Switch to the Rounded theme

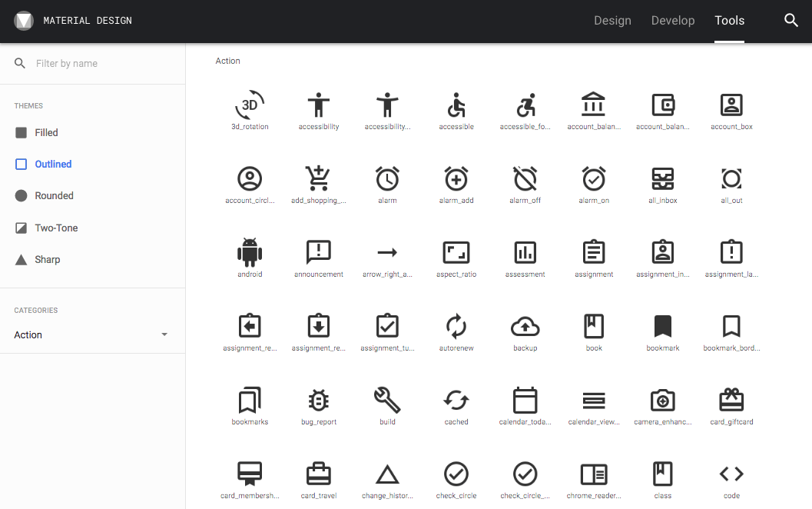(x=54, y=196)
